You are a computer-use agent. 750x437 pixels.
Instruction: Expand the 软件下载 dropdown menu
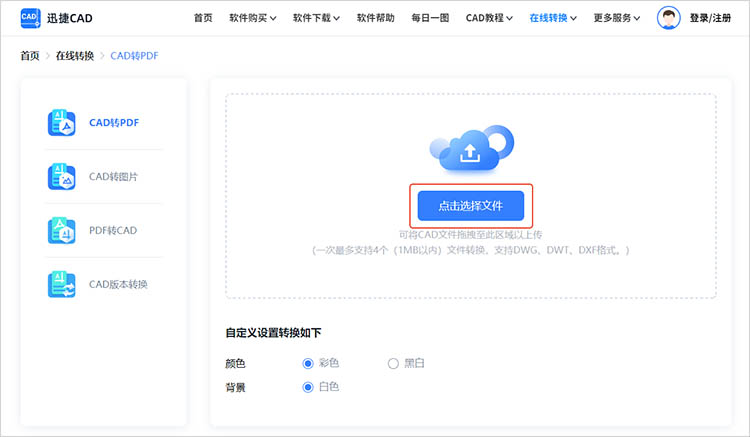click(x=316, y=18)
